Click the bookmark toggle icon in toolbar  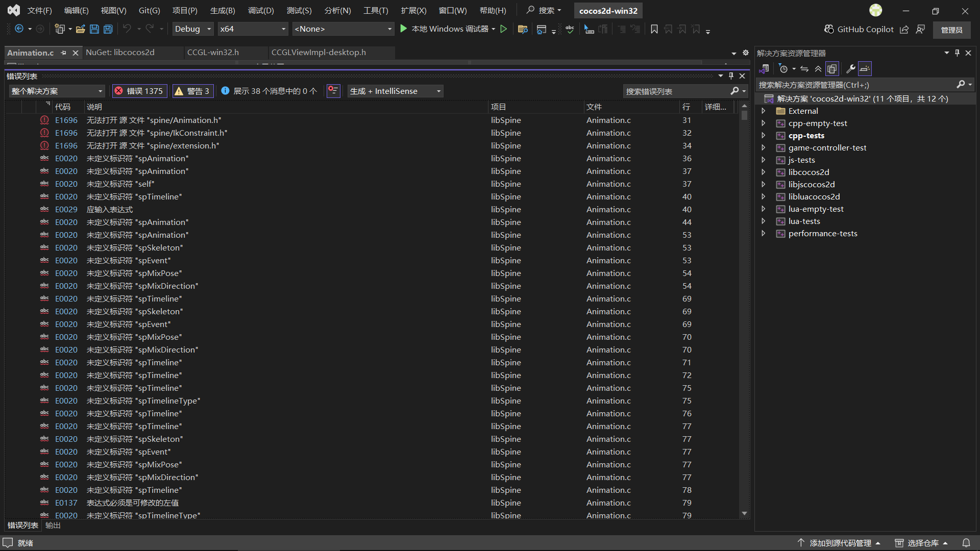[654, 29]
